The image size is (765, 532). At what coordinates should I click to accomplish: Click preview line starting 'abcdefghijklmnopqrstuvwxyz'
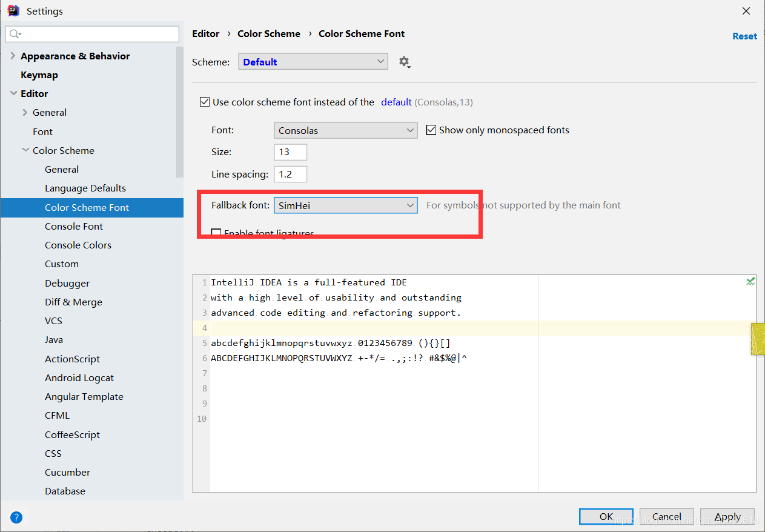(x=331, y=343)
